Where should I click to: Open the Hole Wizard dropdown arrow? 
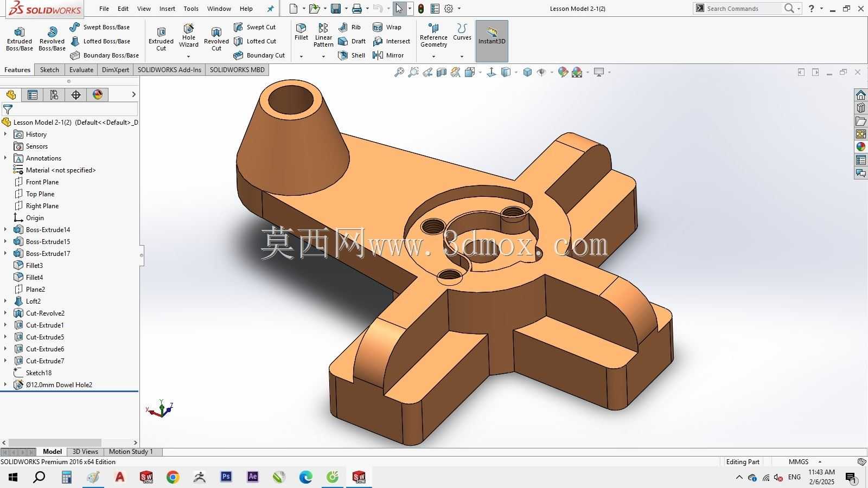click(x=189, y=56)
